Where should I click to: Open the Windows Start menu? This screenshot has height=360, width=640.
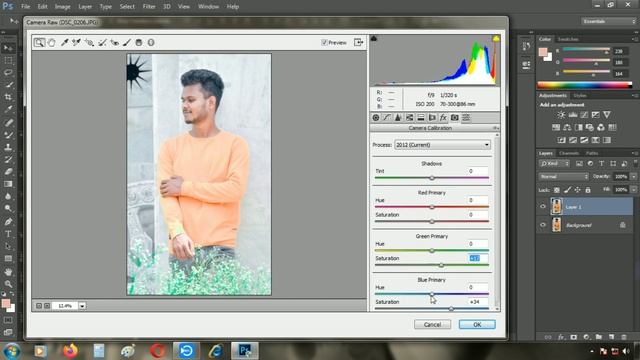click(11, 351)
